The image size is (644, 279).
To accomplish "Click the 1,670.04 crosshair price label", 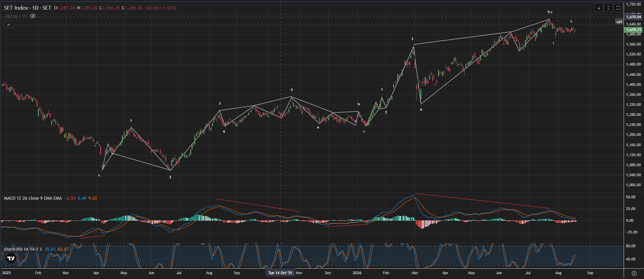I will pyautogui.click(x=634, y=17).
